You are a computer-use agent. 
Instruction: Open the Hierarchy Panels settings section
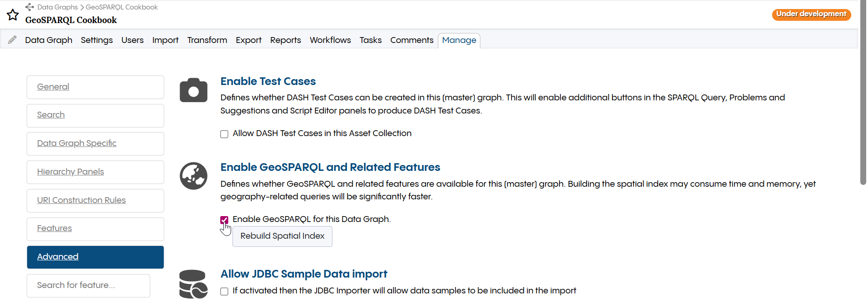(x=71, y=172)
